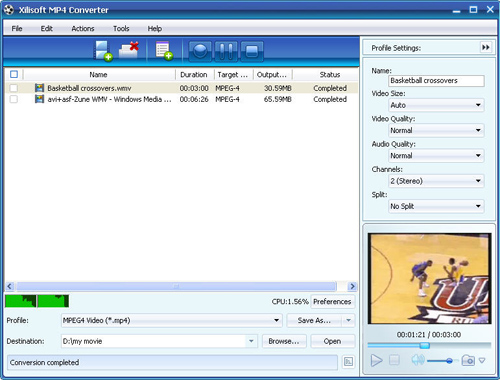Click the Add video file icon

[103, 51]
